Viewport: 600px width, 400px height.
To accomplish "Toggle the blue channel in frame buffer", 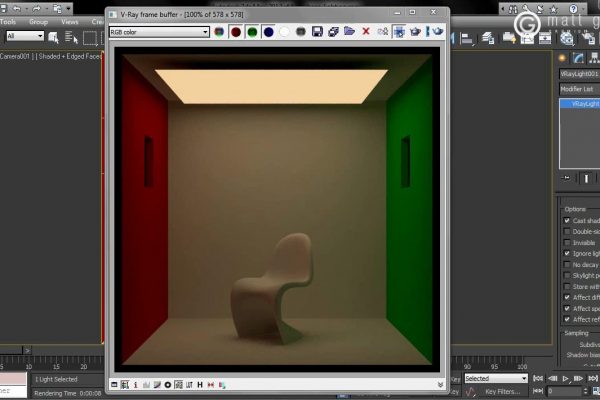I will point(269,32).
